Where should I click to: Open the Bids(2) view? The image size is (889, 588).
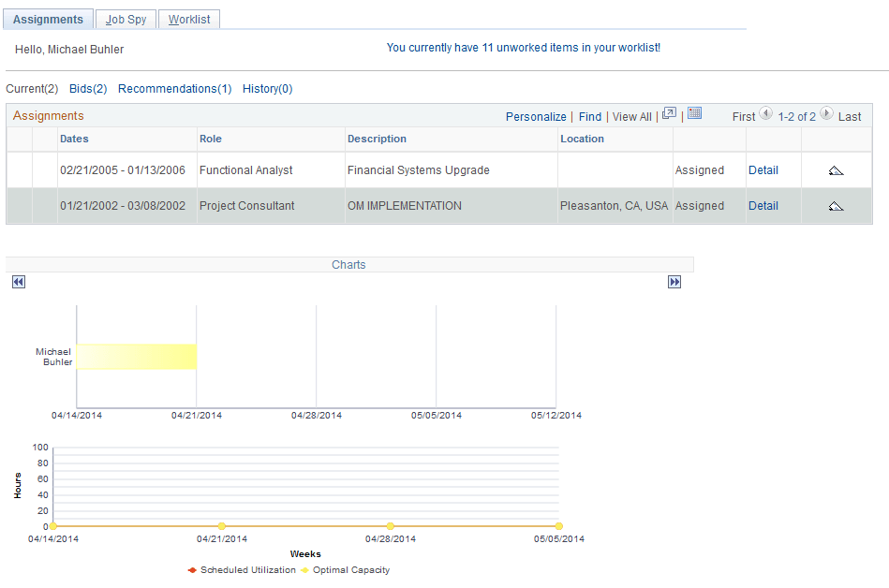coord(88,89)
